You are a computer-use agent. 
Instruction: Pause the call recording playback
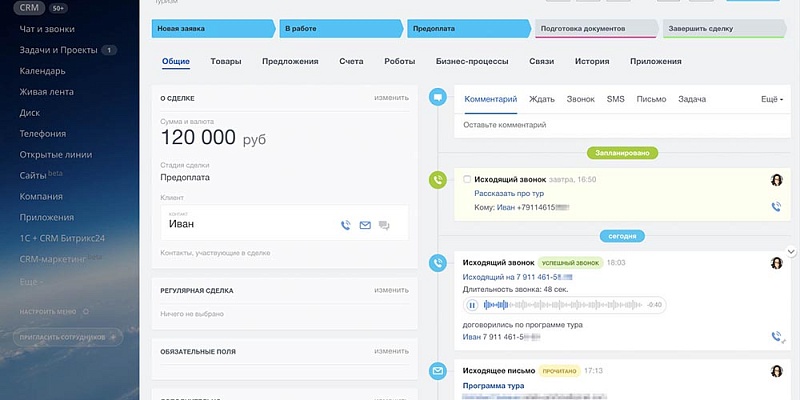pos(471,304)
